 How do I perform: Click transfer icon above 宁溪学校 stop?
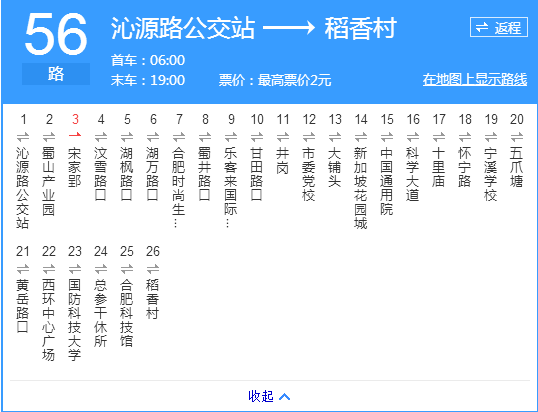tap(491, 137)
